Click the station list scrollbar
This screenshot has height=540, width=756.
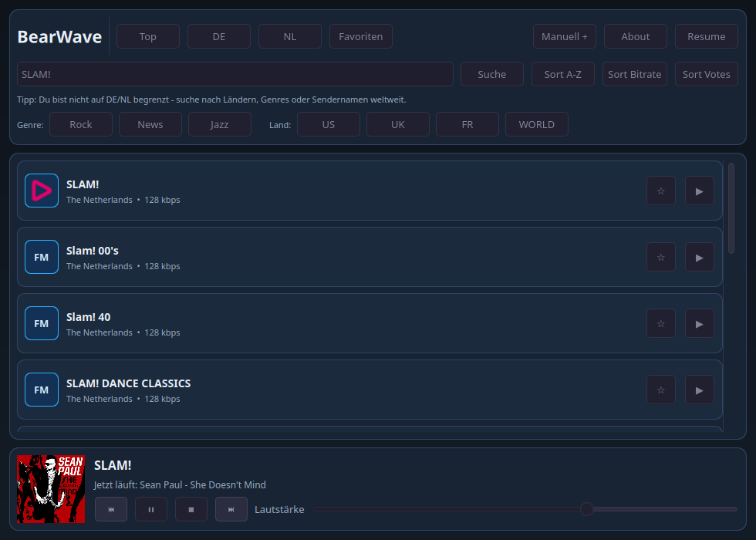tap(731, 208)
